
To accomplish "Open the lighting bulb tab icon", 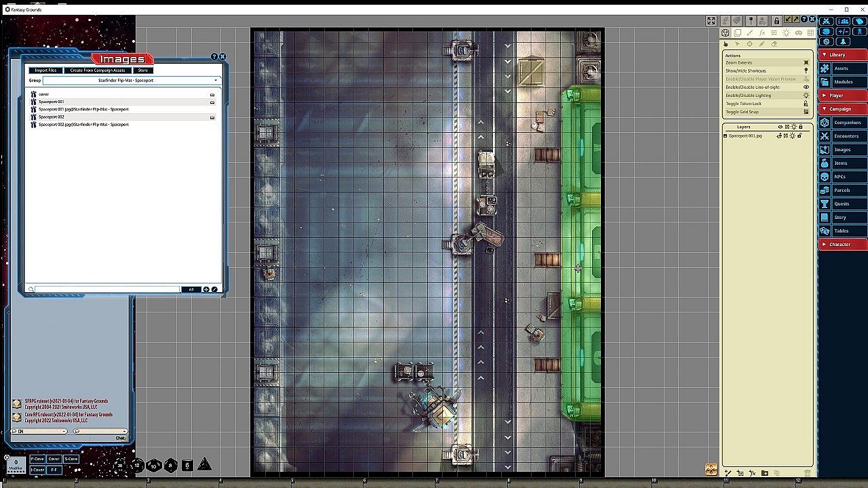I will [786, 33].
